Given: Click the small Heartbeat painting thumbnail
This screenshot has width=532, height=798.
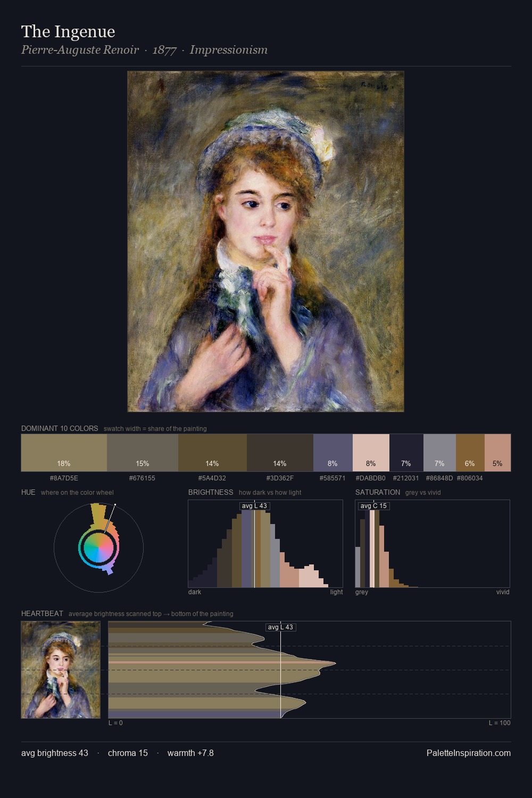Looking at the screenshot, I should (61, 670).
